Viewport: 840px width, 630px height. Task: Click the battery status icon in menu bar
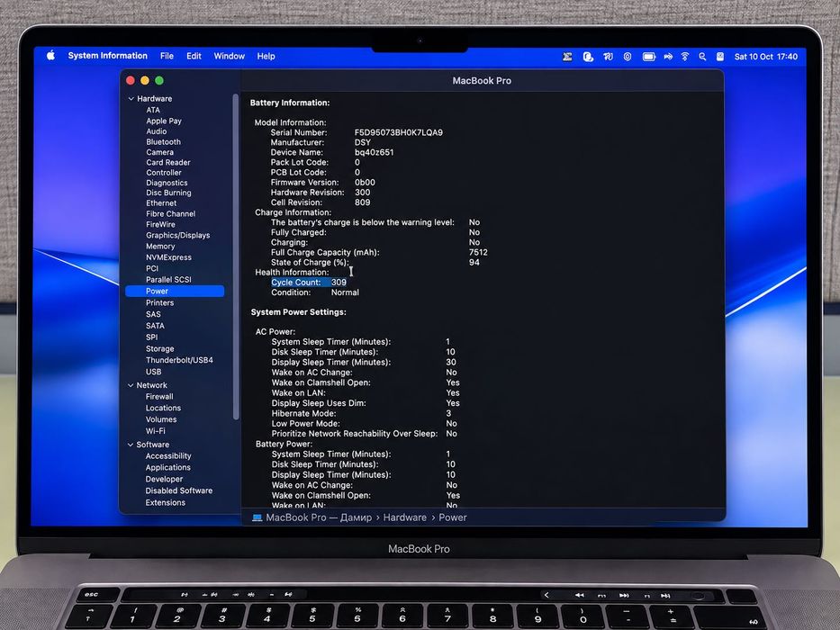pos(649,56)
